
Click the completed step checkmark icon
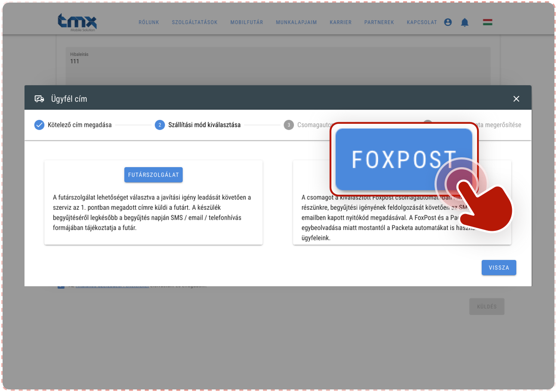click(x=39, y=125)
